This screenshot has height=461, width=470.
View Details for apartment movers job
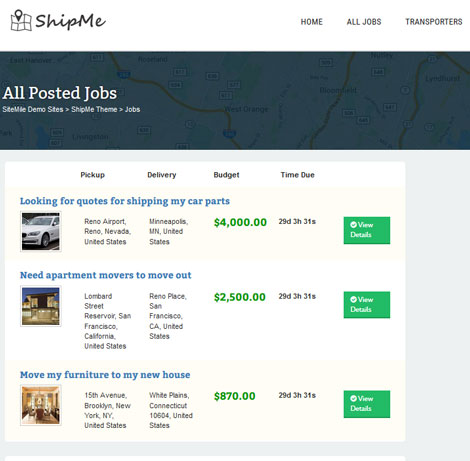(x=367, y=305)
